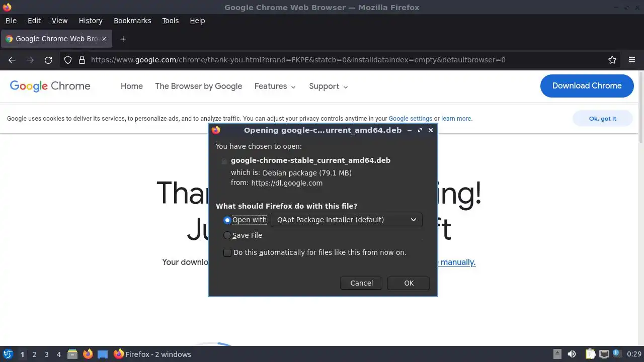The image size is (644, 362).
Task: Open the Tools menu
Action: (170, 21)
